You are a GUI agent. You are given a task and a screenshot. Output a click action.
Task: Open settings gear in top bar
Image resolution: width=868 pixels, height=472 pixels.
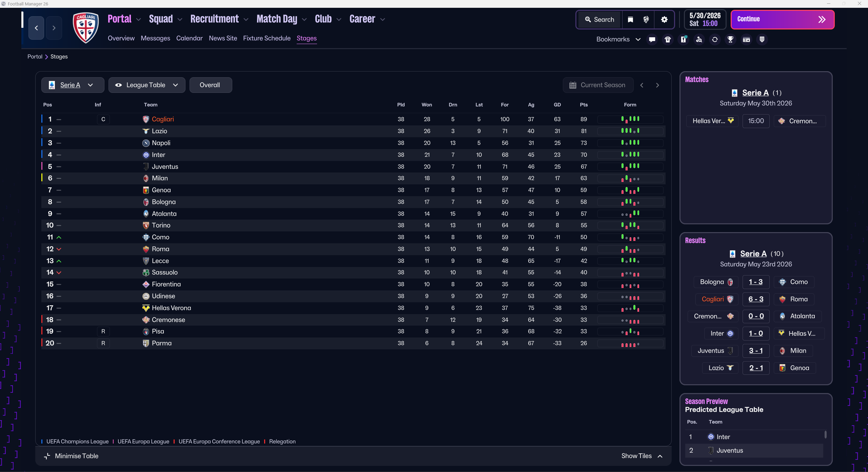click(664, 20)
